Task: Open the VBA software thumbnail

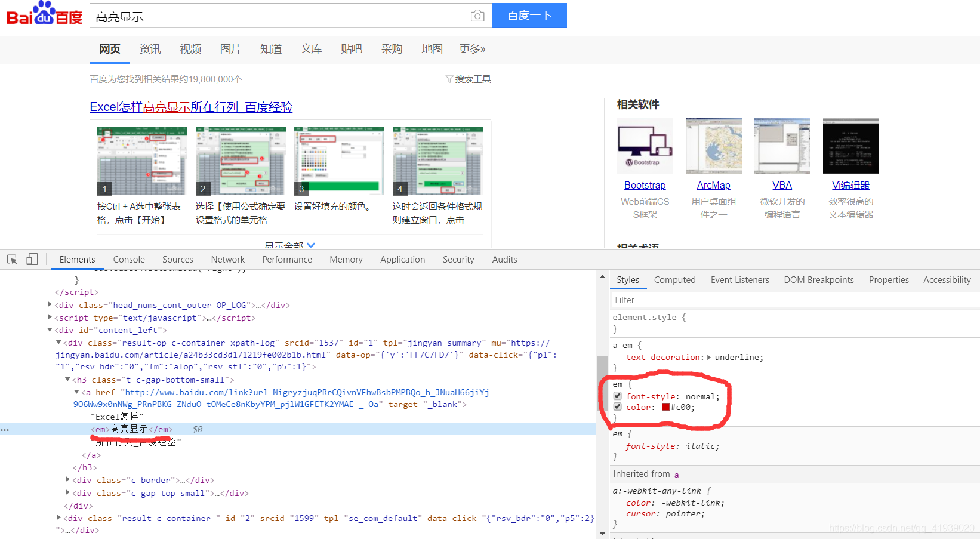Action: [x=782, y=146]
